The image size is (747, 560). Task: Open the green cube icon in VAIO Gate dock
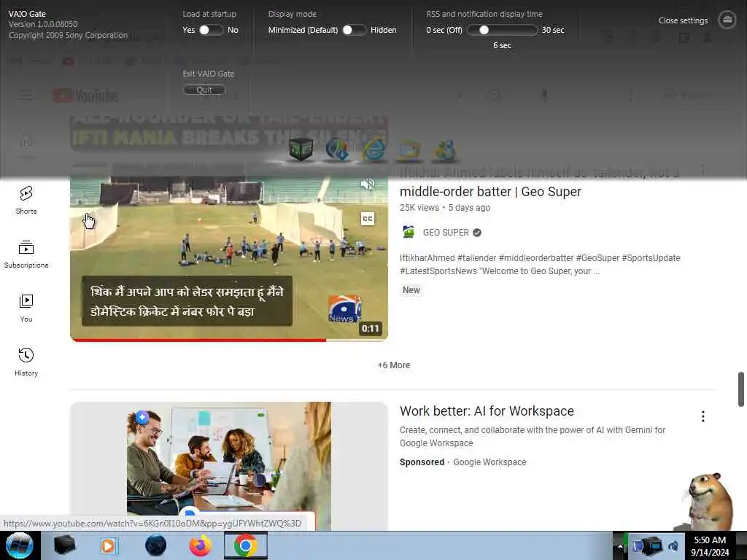pos(301,149)
